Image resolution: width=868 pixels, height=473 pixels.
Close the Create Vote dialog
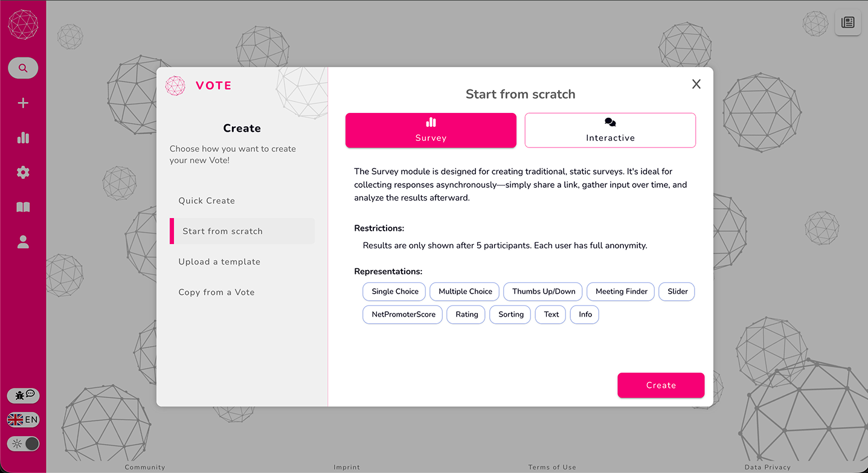[x=696, y=84]
